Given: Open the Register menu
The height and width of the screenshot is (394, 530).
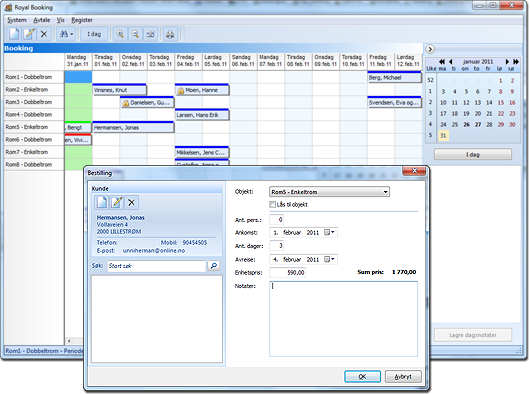Looking at the screenshot, I should click(82, 20).
